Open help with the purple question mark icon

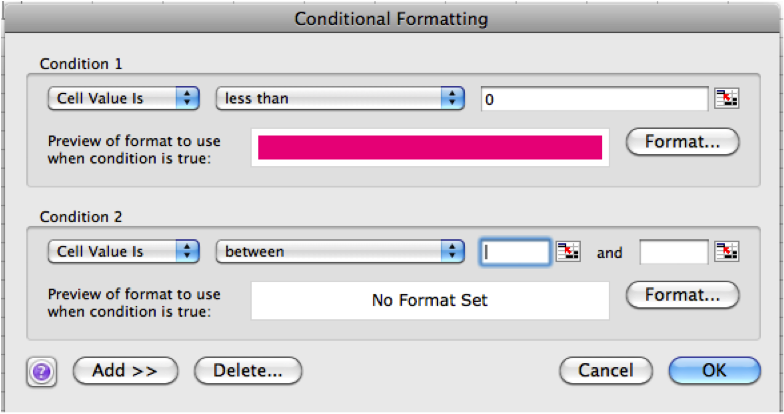(42, 372)
